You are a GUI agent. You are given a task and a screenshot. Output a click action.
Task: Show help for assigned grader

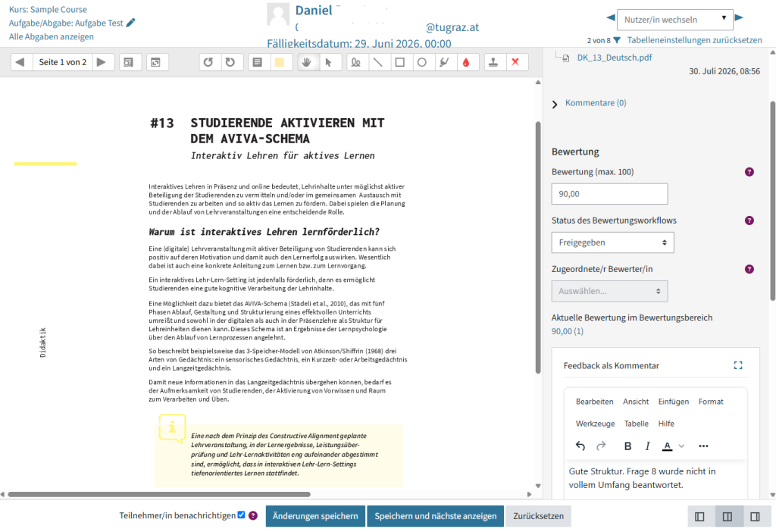point(749,269)
